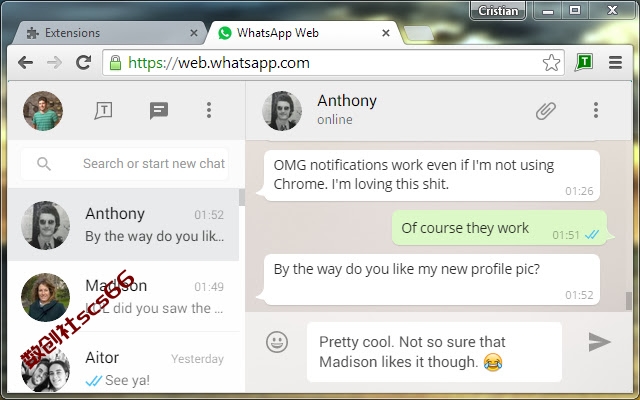Click the message input with 'Pretty cool' text
This screenshot has height=400, width=640.
434,352
